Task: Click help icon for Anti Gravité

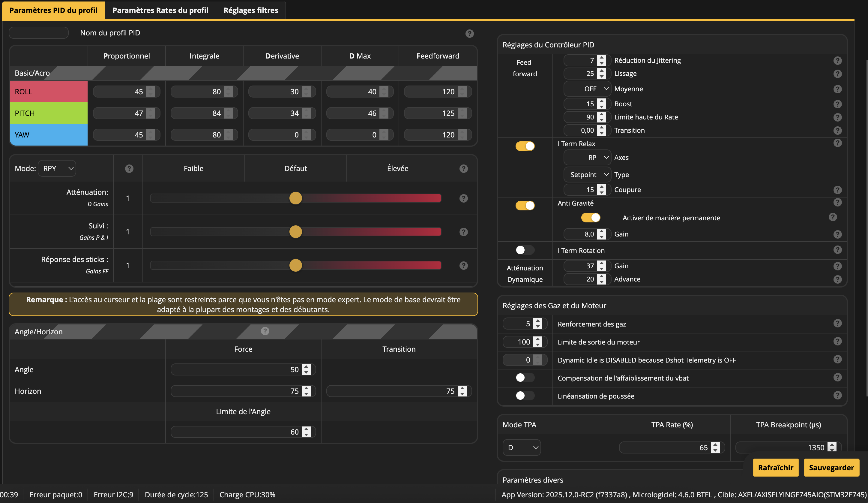Action: (837, 202)
